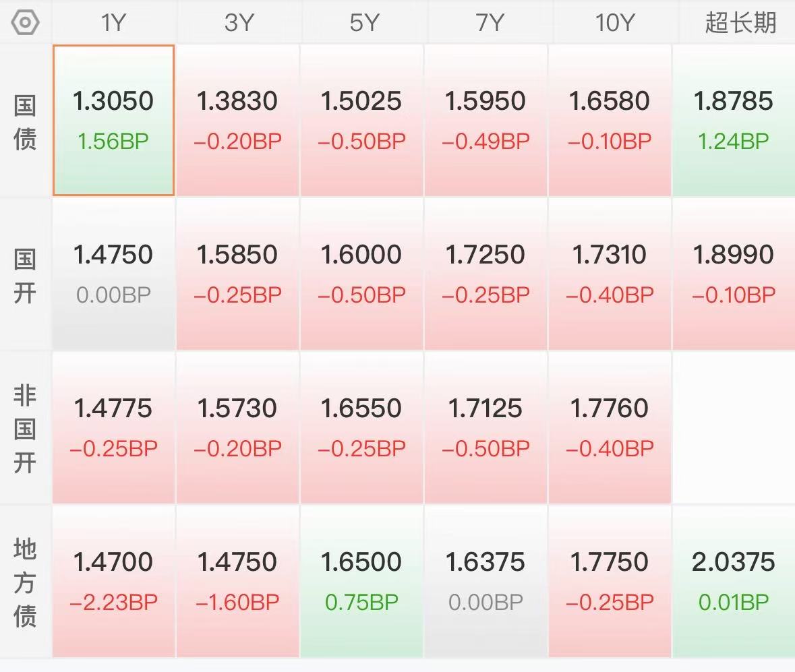Click the 国债 1Y cell 1.3050
The height and width of the screenshot is (672, 795).
113,120
